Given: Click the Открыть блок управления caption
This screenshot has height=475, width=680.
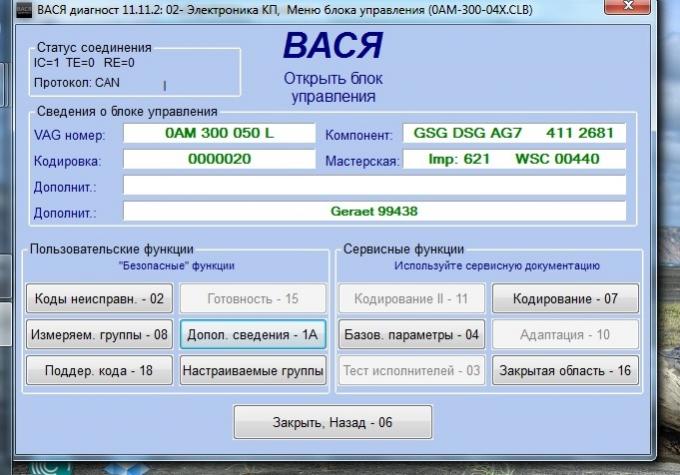Looking at the screenshot, I should click(333, 87).
